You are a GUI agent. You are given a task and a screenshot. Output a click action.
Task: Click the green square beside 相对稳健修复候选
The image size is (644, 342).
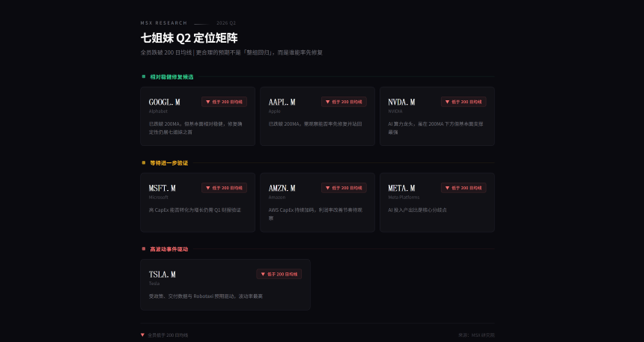(x=143, y=76)
